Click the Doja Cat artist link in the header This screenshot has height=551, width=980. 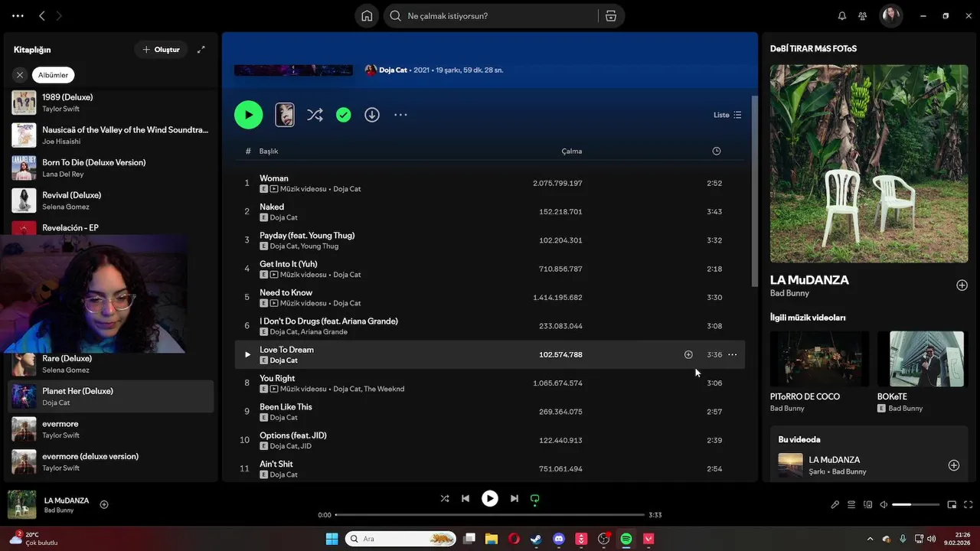pos(393,70)
